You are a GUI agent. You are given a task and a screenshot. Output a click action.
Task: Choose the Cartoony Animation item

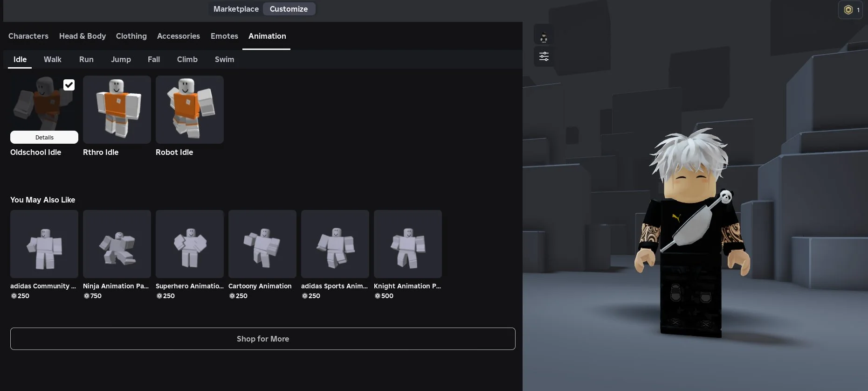pos(262,244)
